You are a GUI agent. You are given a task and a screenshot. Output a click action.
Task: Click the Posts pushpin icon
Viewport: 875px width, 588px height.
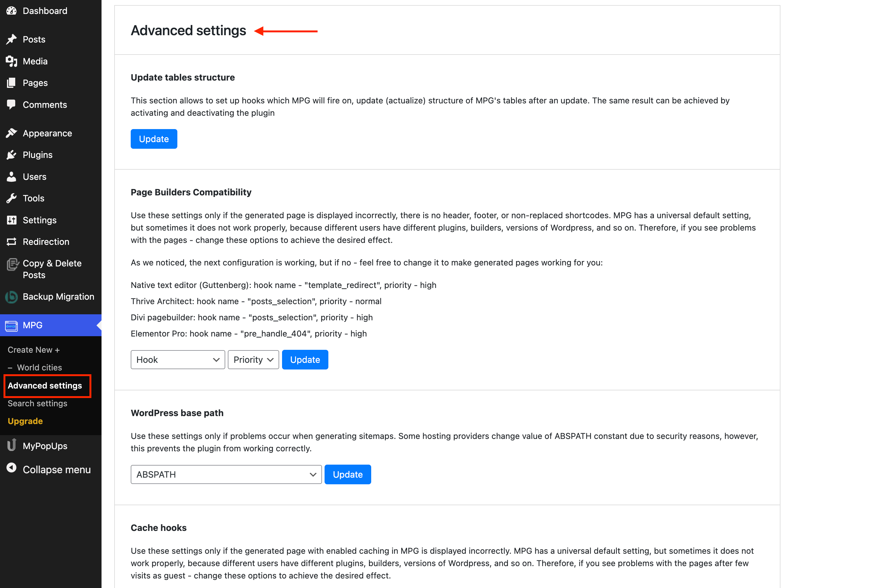pos(12,39)
